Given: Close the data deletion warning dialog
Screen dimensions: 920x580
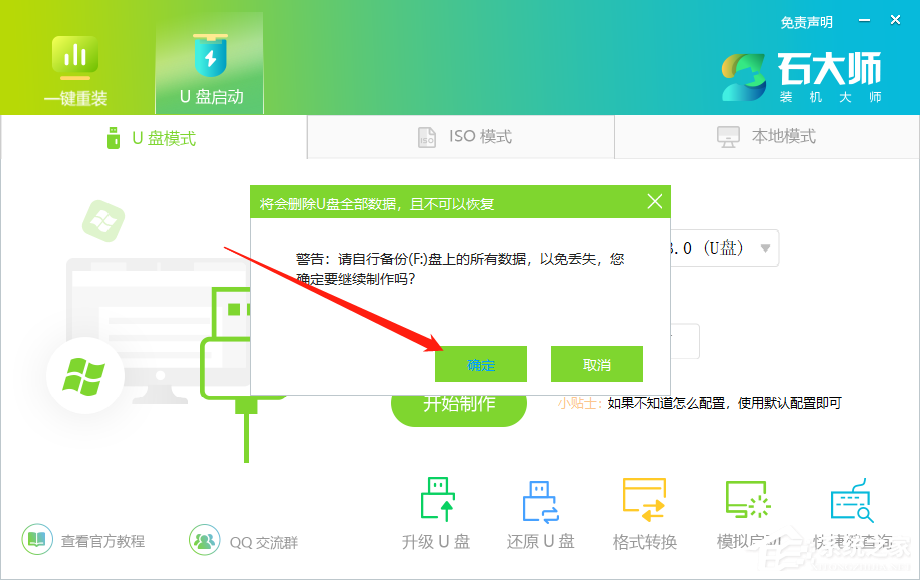Looking at the screenshot, I should point(655,201).
